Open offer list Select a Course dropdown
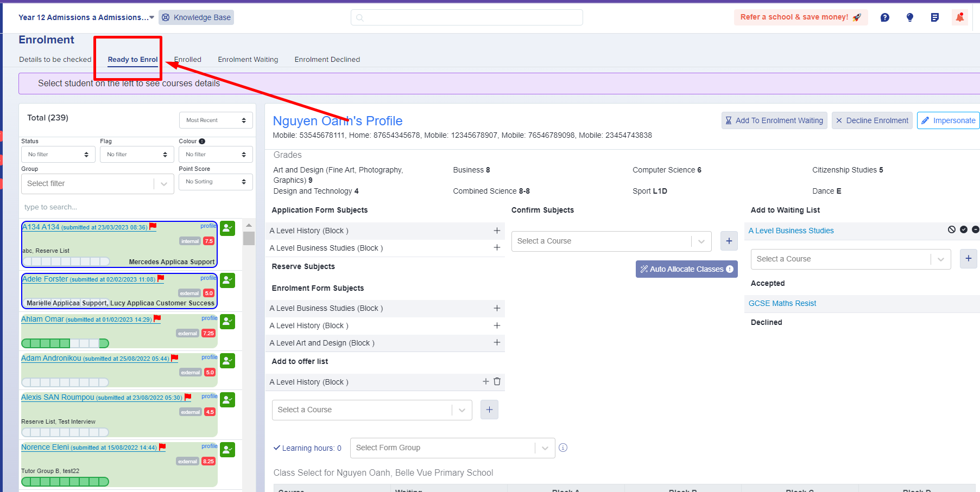 (x=372, y=410)
